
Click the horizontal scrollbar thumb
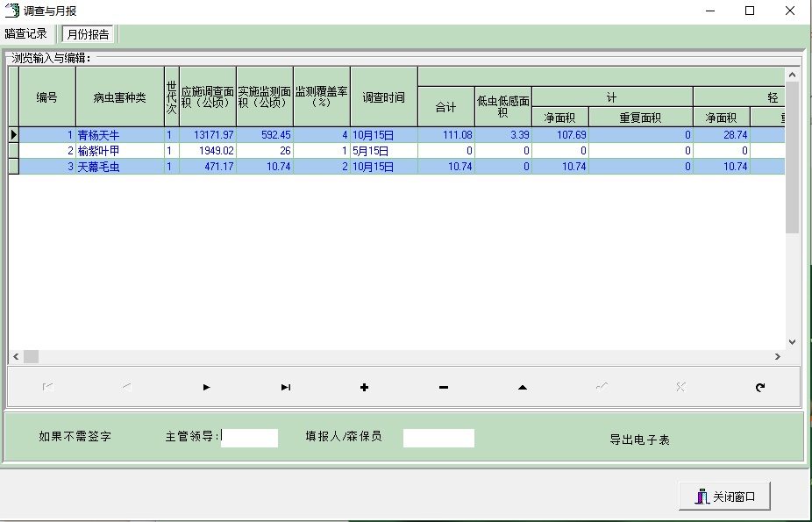31,356
